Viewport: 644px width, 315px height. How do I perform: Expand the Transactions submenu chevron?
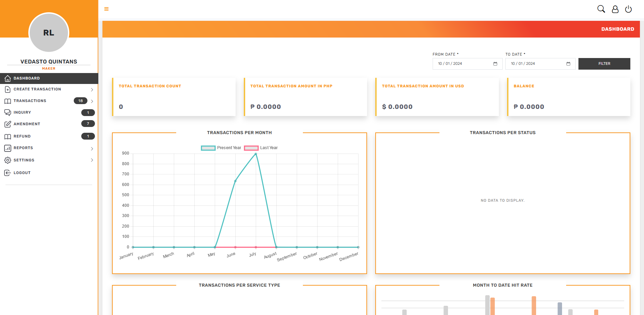(x=92, y=101)
